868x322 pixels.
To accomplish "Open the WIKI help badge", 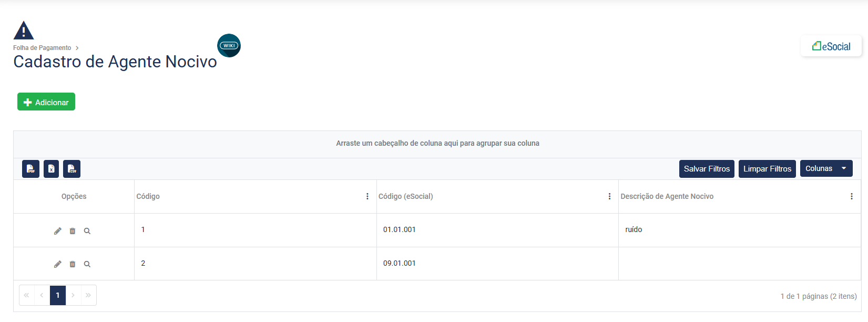I will click(229, 46).
